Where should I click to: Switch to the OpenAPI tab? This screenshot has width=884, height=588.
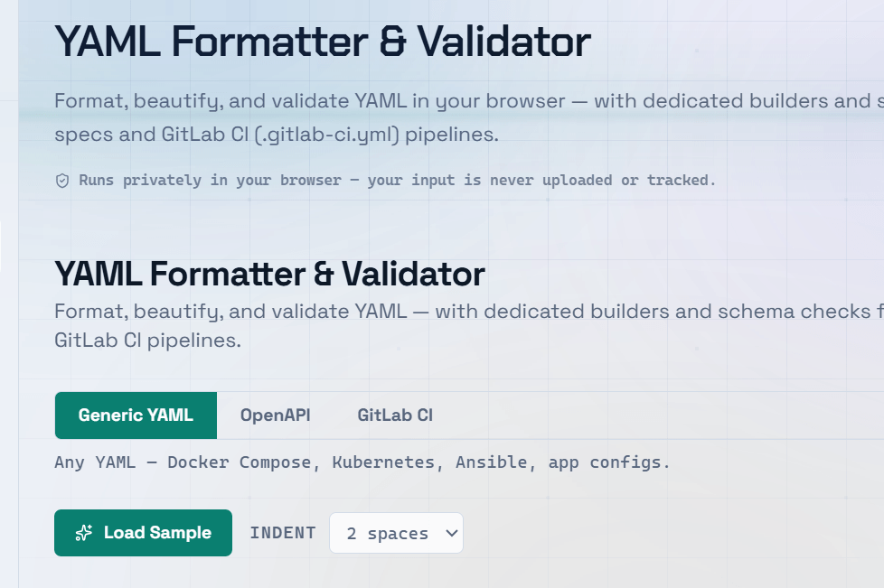(275, 415)
